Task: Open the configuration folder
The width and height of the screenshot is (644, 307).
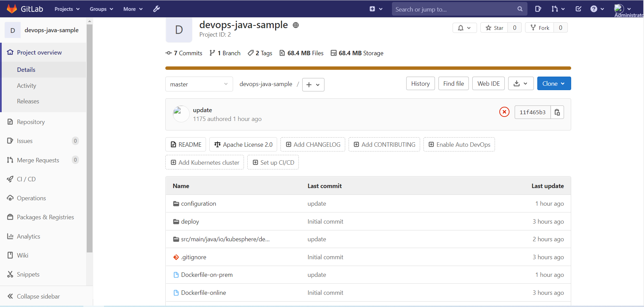Action: click(x=199, y=204)
